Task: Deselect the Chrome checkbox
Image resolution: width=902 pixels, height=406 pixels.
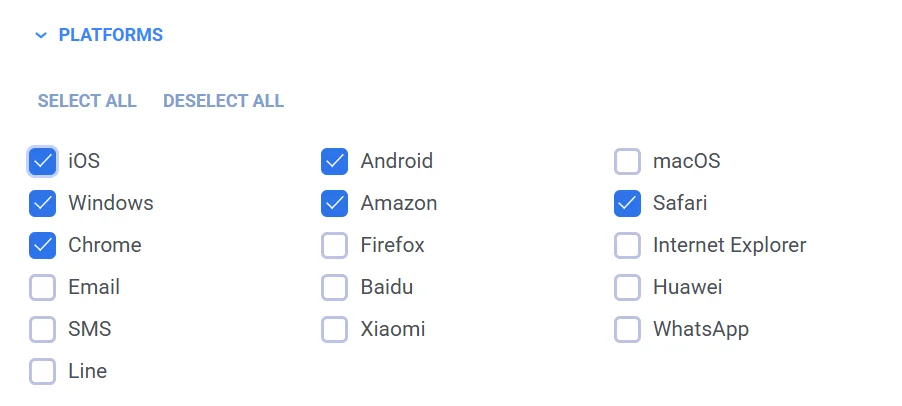Action: click(x=43, y=245)
